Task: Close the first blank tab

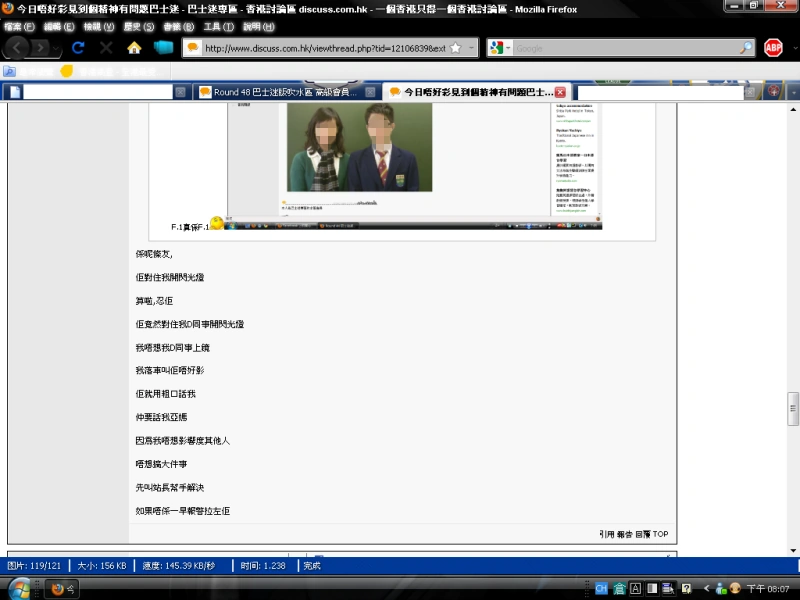Action: pos(180,92)
